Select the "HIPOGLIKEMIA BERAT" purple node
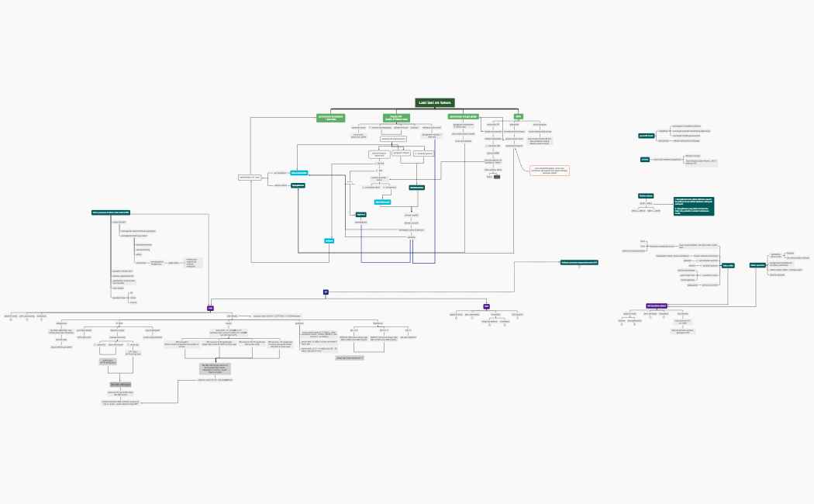 point(657,306)
